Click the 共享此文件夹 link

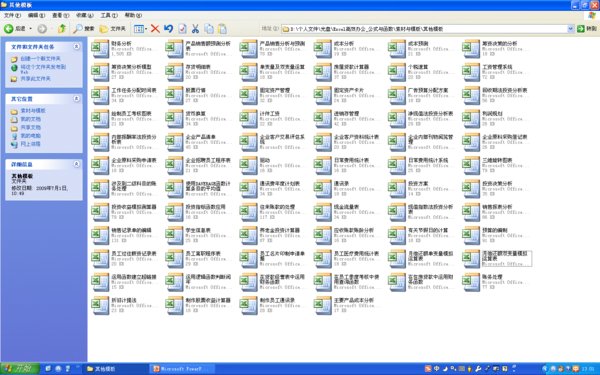(35, 78)
